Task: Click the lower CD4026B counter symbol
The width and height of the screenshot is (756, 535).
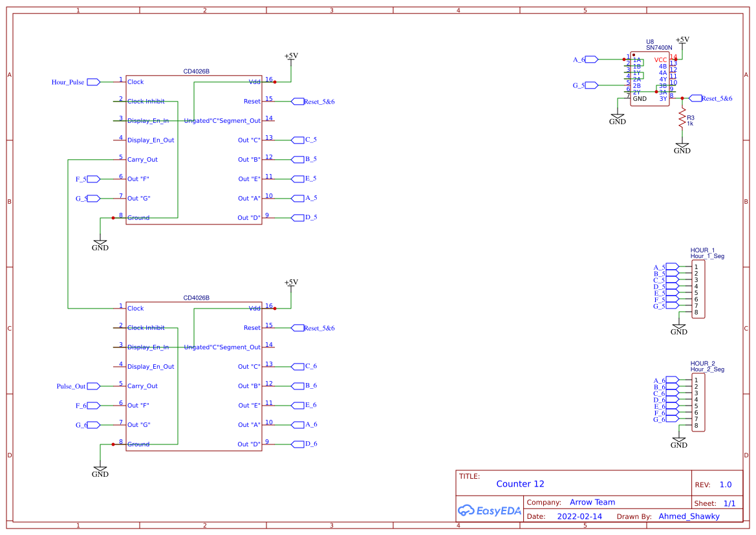Action: click(x=194, y=375)
